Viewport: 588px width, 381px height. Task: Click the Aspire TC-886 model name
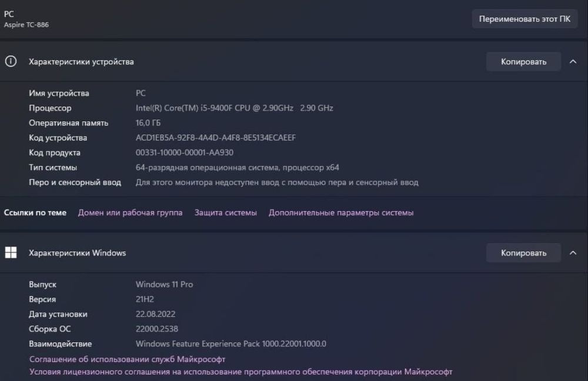tap(26, 25)
